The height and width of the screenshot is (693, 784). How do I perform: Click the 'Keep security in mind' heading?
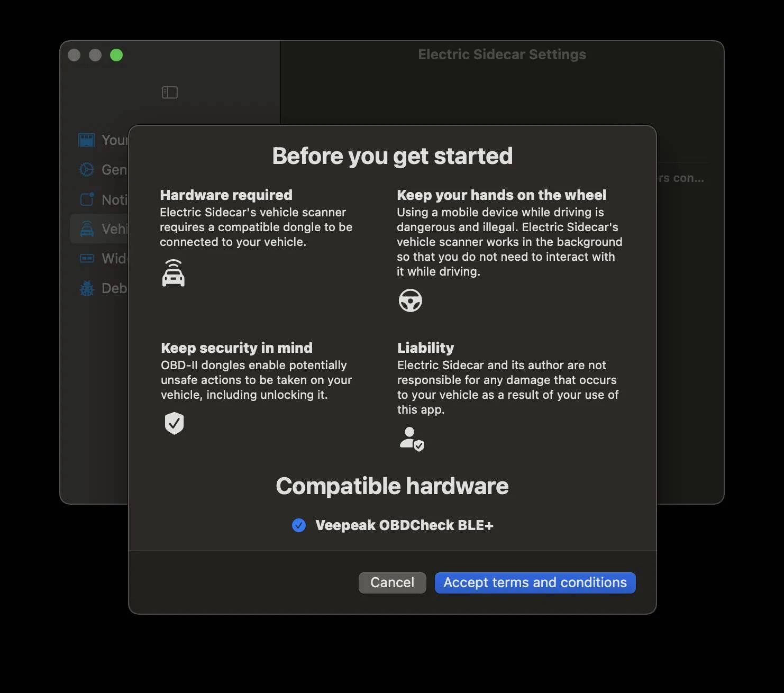tap(236, 348)
